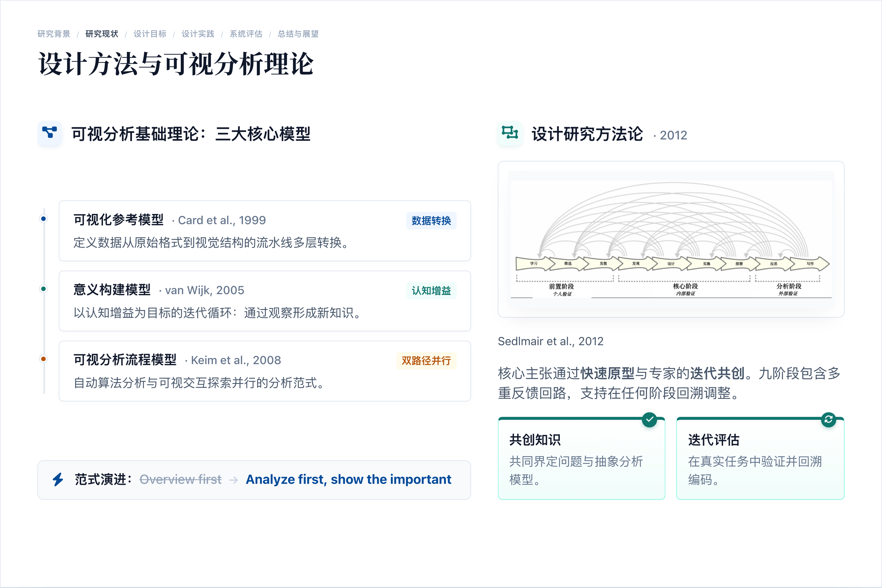Click Analyze first, show the important
This screenshot has width=882, height=588.
(x=348, y=480)
